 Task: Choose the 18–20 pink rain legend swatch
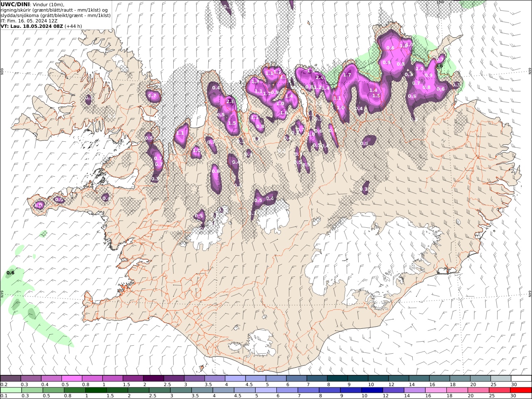point(457,390)
